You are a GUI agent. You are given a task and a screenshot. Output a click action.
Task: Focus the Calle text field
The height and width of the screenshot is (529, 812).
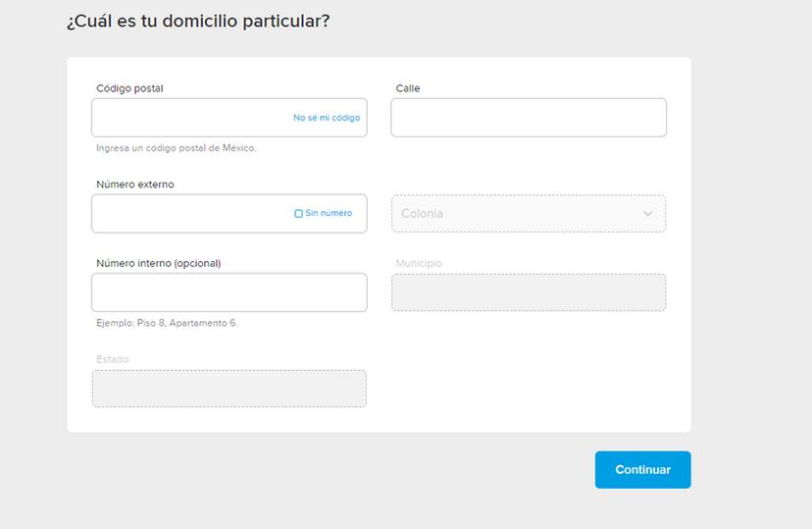(x=529, y=118)
